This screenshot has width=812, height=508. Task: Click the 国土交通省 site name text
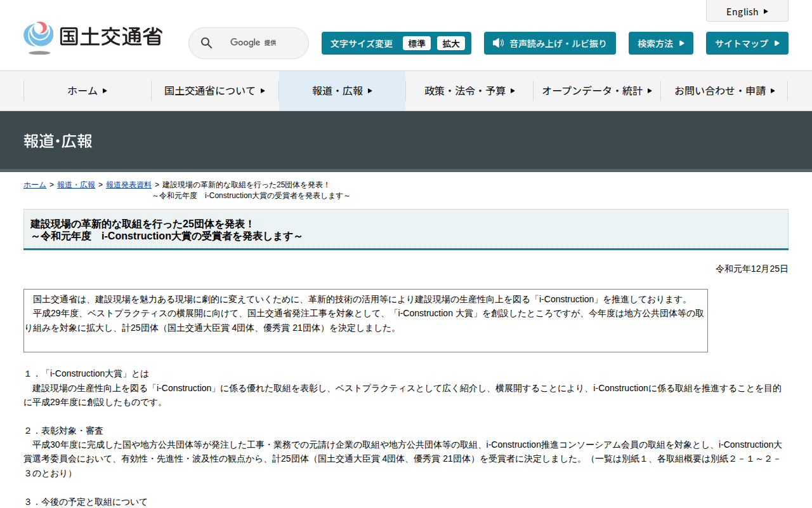tap(111, 36)
